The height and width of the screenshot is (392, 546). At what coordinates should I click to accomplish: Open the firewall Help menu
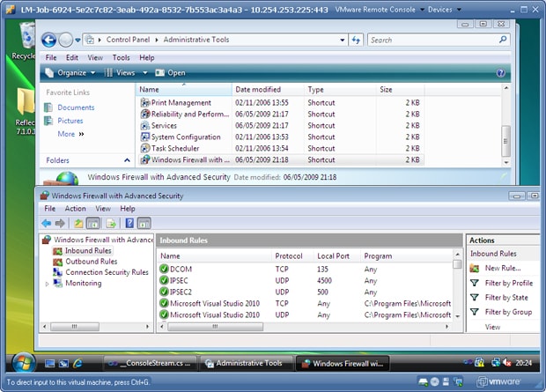[x=128, y=209]
